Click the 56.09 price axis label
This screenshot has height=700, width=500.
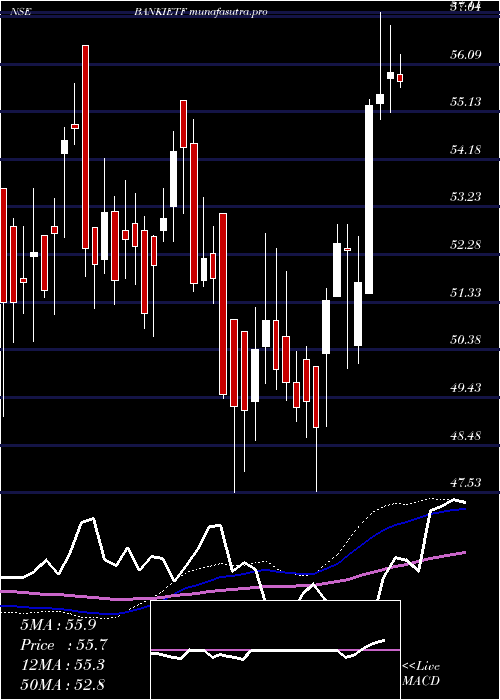pos(466,54)
